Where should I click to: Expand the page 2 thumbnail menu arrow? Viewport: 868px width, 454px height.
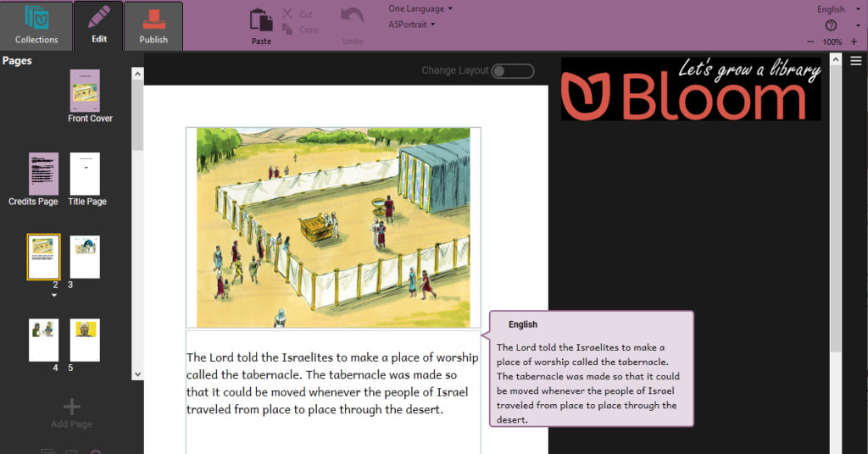55,296
